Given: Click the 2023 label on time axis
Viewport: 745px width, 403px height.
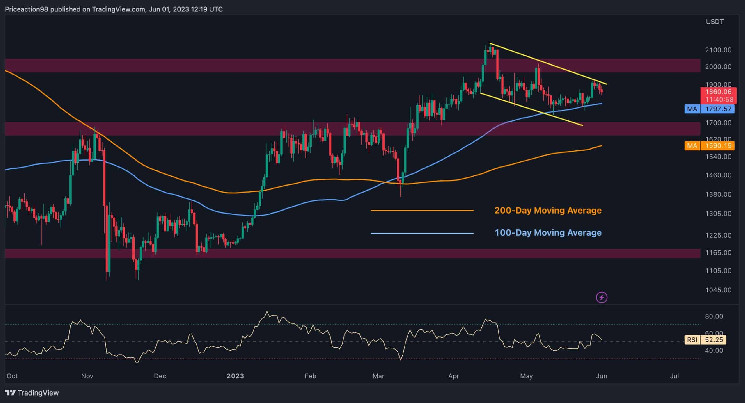Looking at the screenshot, I should pos(235,376).
